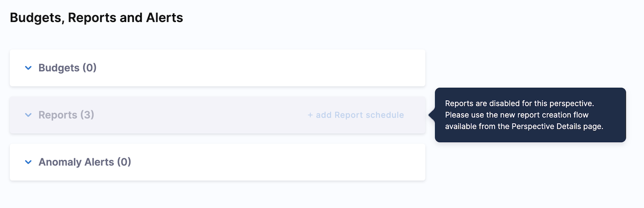Click empty middle area of the Reports card
Image resolution: width=644 pixels, height=208 pixels.
[200, 115]
